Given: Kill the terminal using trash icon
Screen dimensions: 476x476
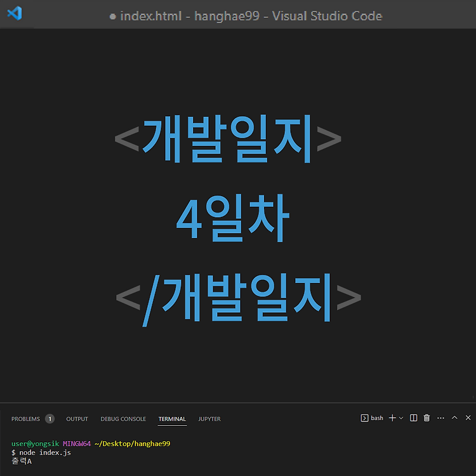Looking at the screenshot, I should [427, 418].
